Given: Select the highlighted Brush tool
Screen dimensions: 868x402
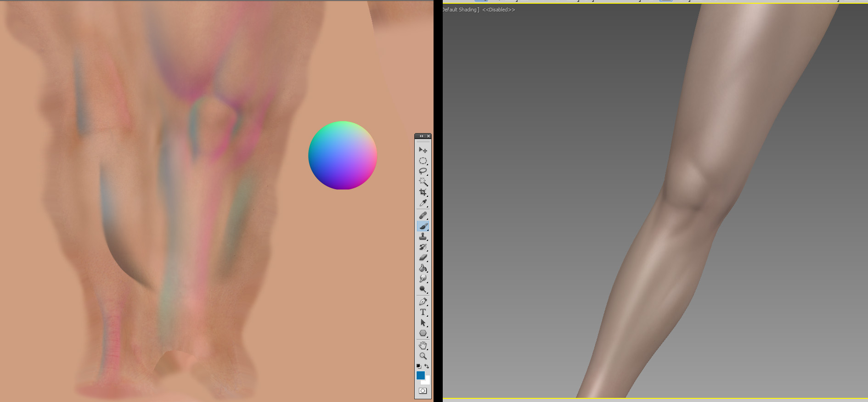Looking at the screenshot, I should (423, 226).
